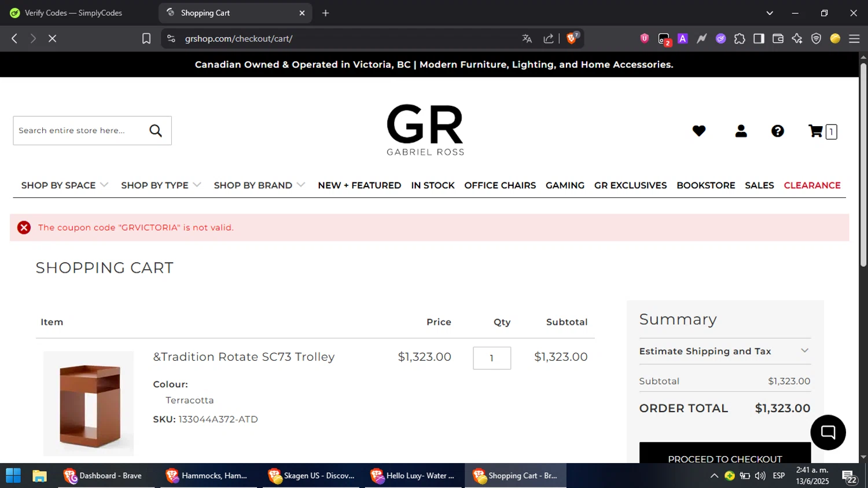Open browser hamburger menu
The image size is (868, 488).
854,39
